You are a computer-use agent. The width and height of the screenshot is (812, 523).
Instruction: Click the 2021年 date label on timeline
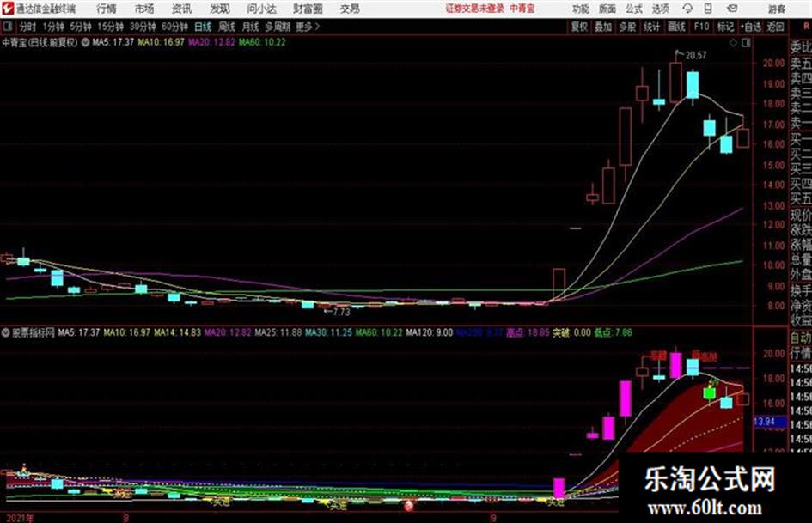[20, 518]
